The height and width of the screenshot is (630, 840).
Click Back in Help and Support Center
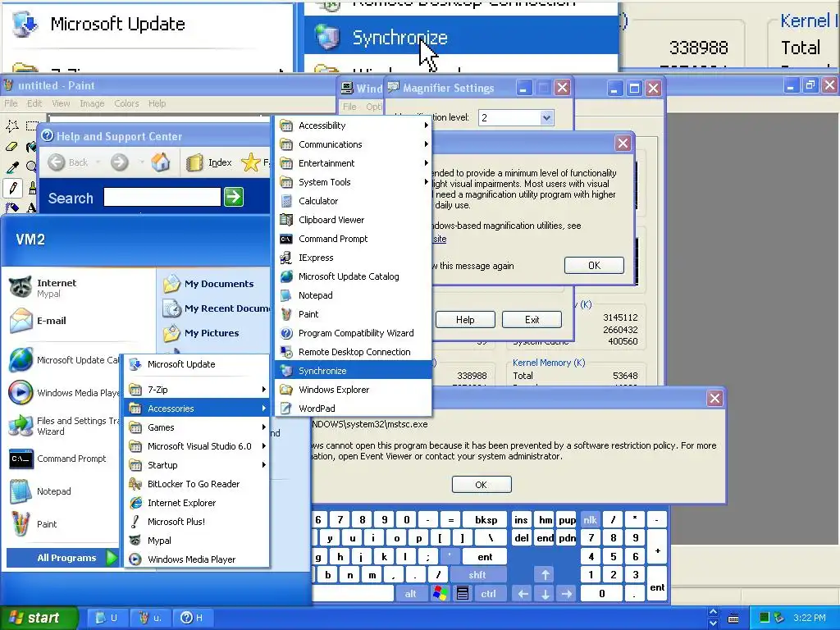pos(68,162)
